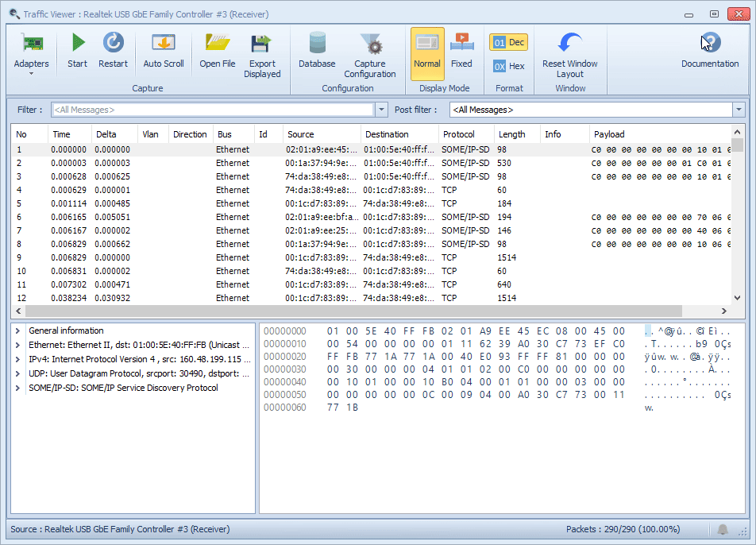Image resolution: width=756 pixels, height=545 pixels.
Task: Expand the Ethernet II tree node
Action: click(x=17, y=346)
